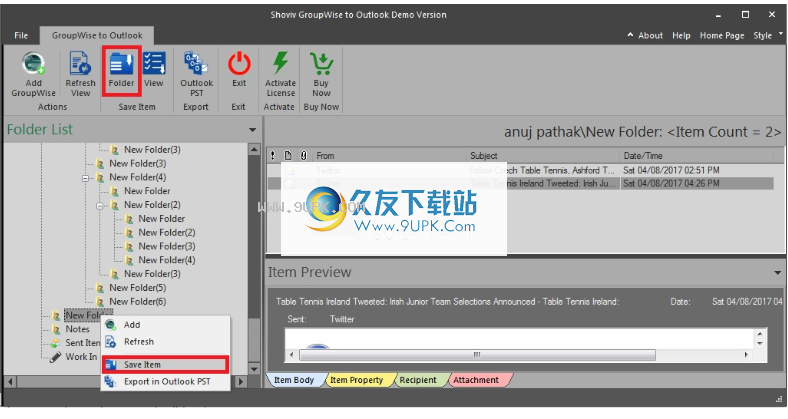Select the message dated 02:51 PM
The width and height of the screenshot is (788, 419).
pyautogui.click(x=521, y=170)
